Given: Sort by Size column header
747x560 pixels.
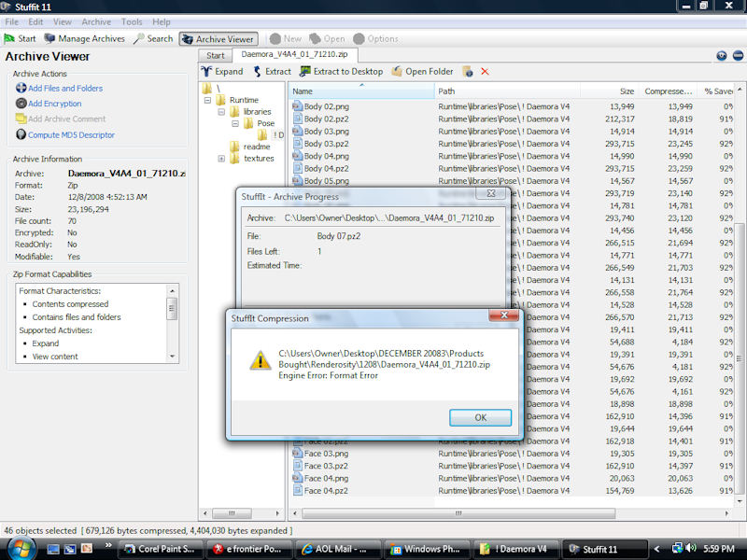Looking at the screenshot, I should click(609, 91).
